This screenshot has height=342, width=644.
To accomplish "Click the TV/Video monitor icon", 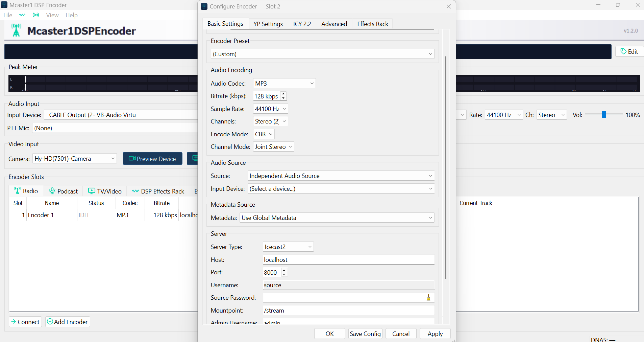I will [91, 191].
